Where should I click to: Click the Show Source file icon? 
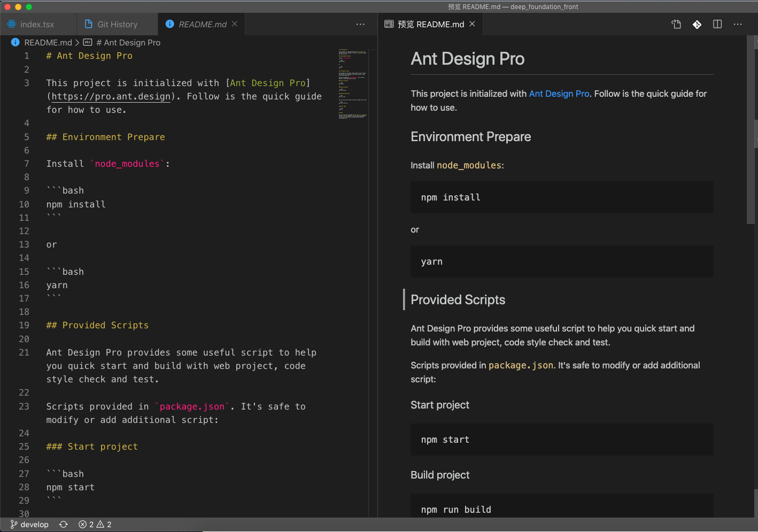tap(676, 24)
